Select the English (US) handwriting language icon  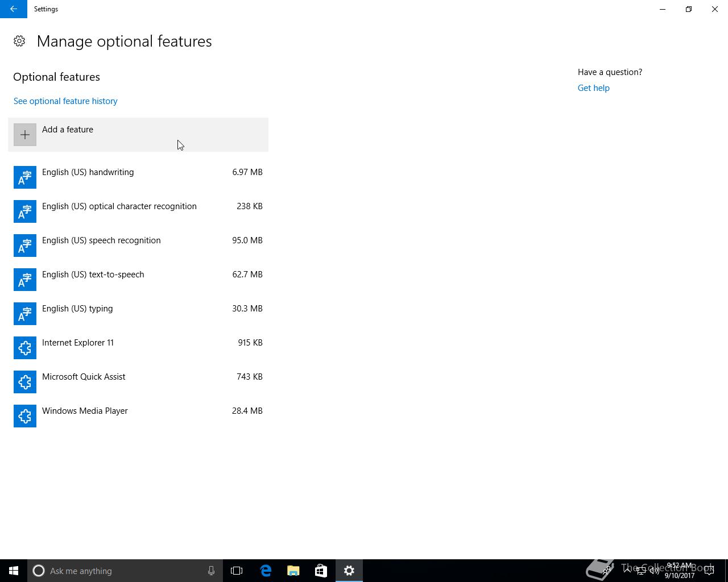(x=25, y=177)
